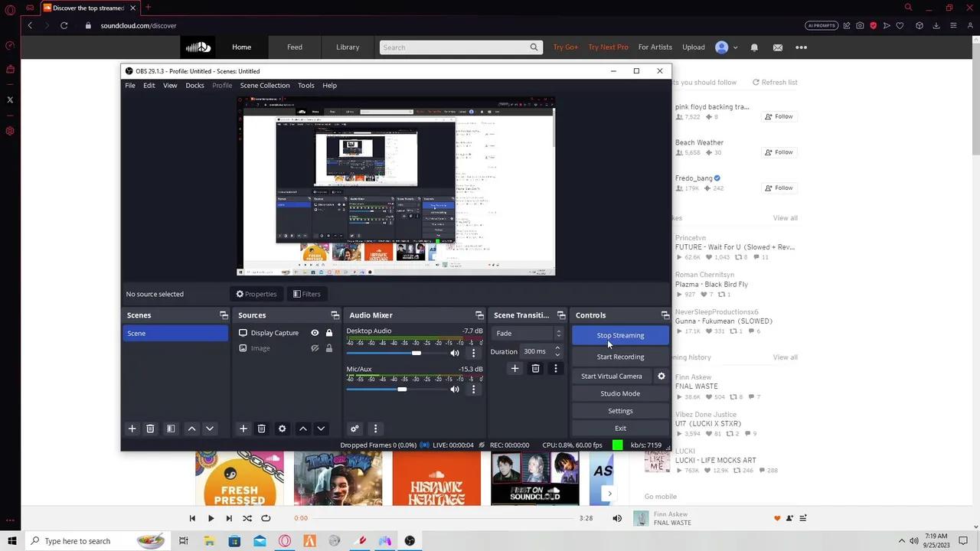Toggle lock on Image source
The height and width of the screenshot is (551, 980).
[x=329, y=348]
